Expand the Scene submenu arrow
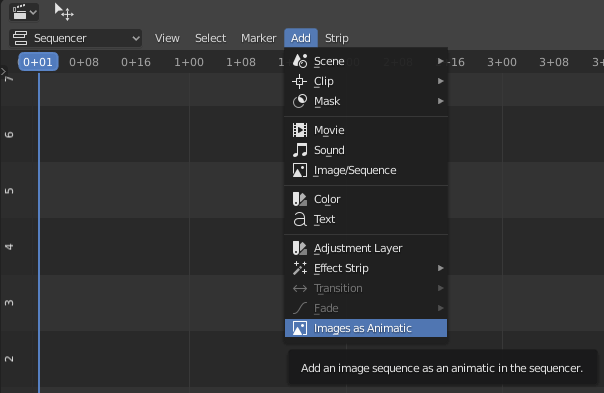Screen dimensions: 604x393 [440, 61]
